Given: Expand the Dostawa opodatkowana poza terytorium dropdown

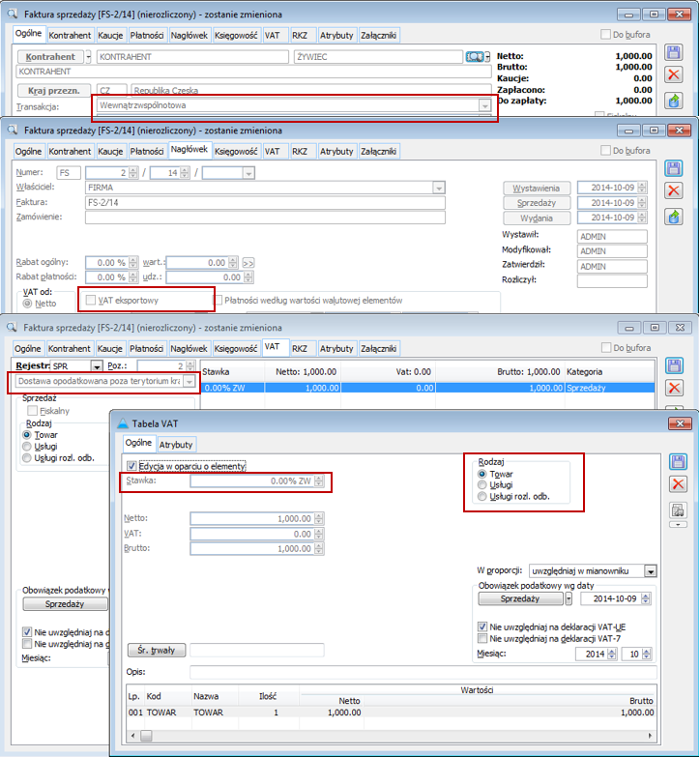Looking at the screenshot, I should [190, 381].
